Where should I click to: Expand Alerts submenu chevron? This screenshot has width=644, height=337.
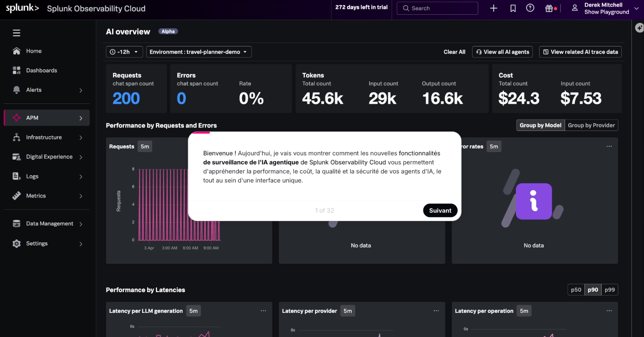click(81, 90)
